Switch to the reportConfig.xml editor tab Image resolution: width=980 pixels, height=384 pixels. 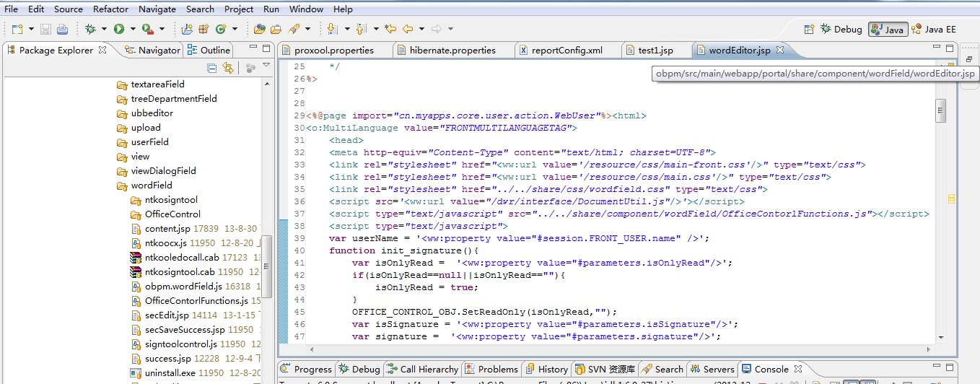click(x=566, y=50)
